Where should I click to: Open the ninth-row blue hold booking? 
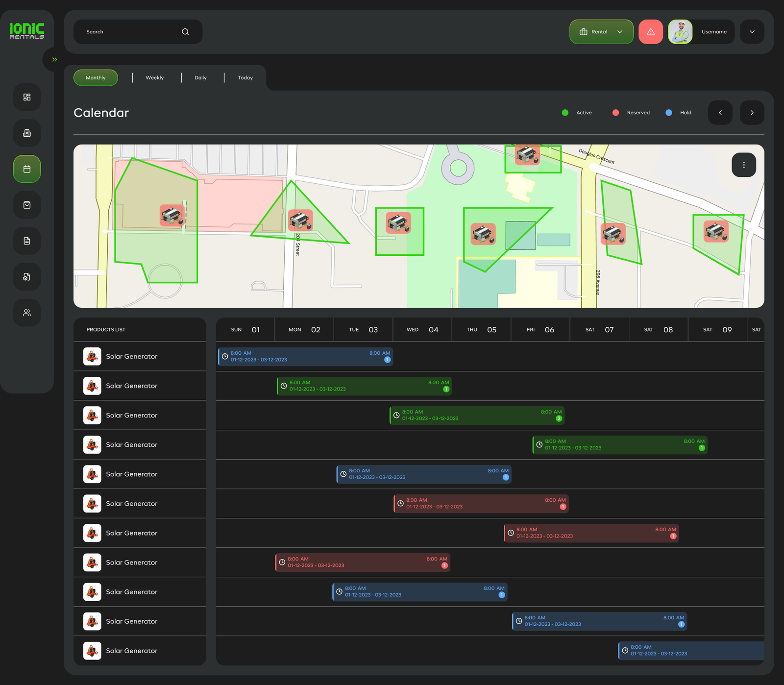click(x=420, y=592)
